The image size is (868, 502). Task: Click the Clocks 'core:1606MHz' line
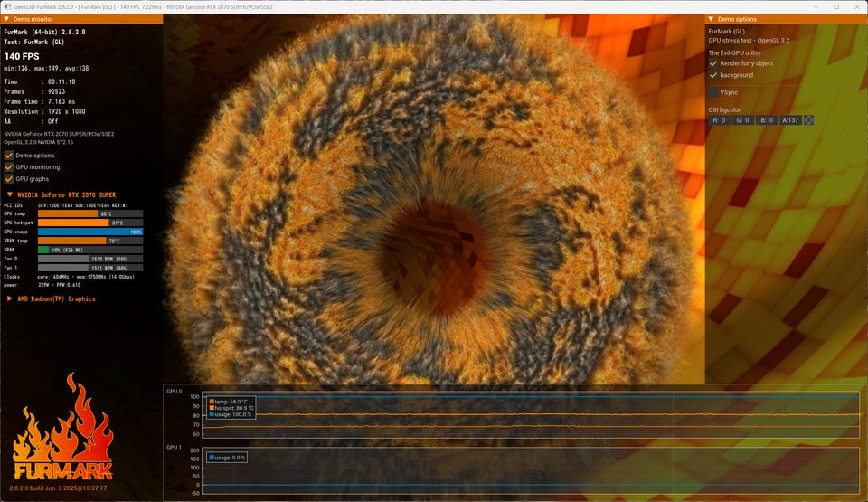coord(86,277)
